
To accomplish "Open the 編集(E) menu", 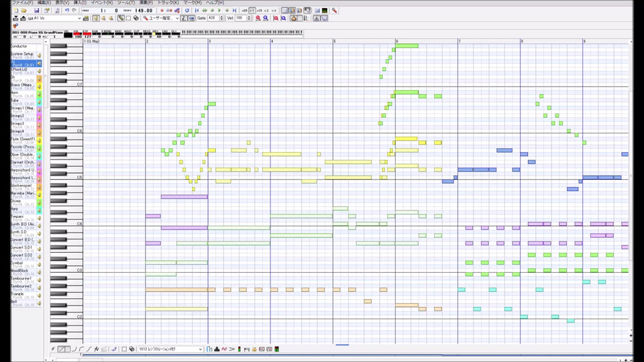I will pos(44,3).
